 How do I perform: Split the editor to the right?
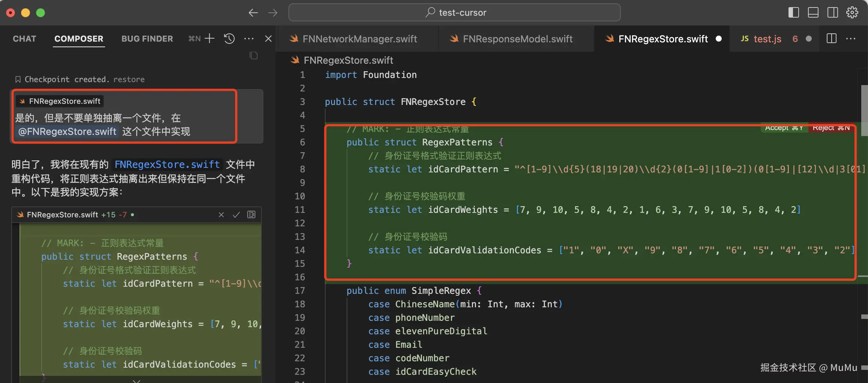(831, 39)
